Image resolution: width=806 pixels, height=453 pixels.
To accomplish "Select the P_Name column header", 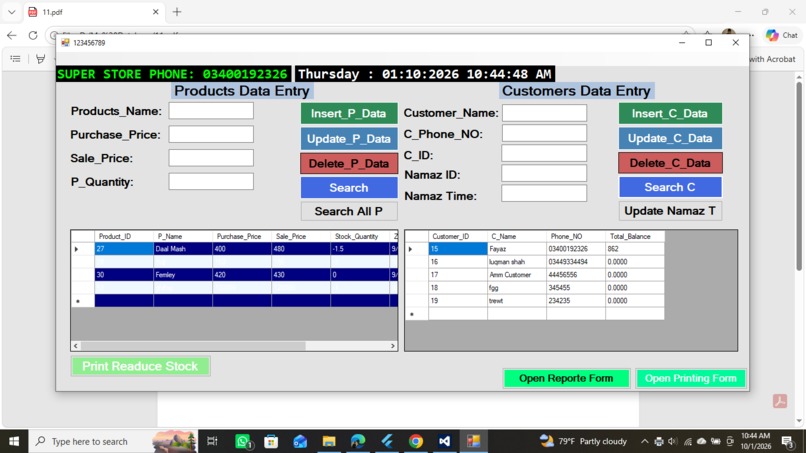I will [x=182, y=237].
